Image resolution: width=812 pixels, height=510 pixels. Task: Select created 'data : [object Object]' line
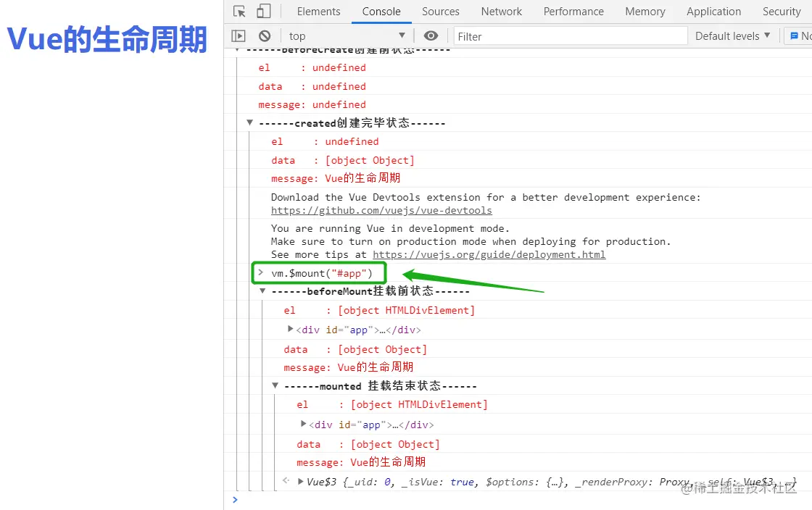[343, 160]
